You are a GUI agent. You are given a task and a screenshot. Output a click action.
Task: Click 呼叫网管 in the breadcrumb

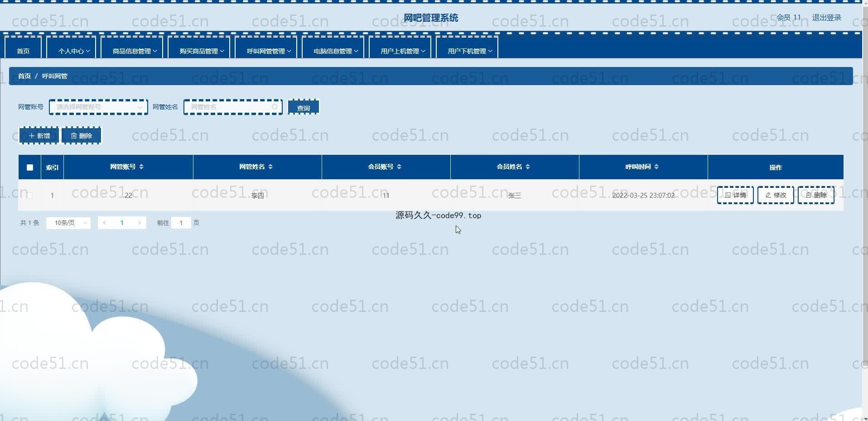55,76
